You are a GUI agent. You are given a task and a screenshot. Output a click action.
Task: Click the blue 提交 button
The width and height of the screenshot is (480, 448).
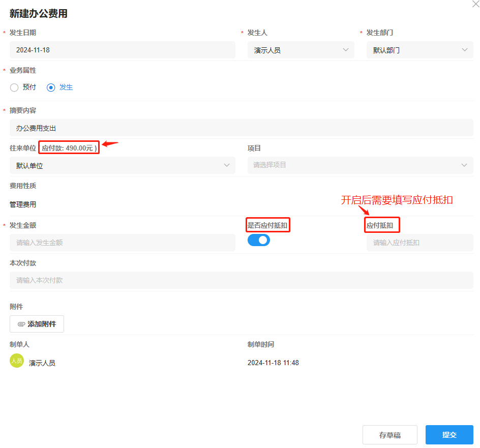click(449, 435)
